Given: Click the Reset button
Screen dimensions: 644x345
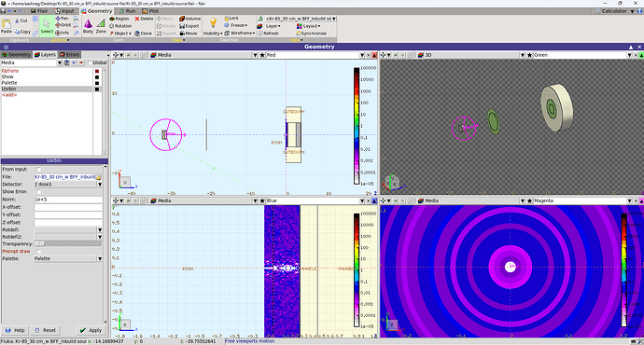Looking at the screenshot, I should [45, 330].
